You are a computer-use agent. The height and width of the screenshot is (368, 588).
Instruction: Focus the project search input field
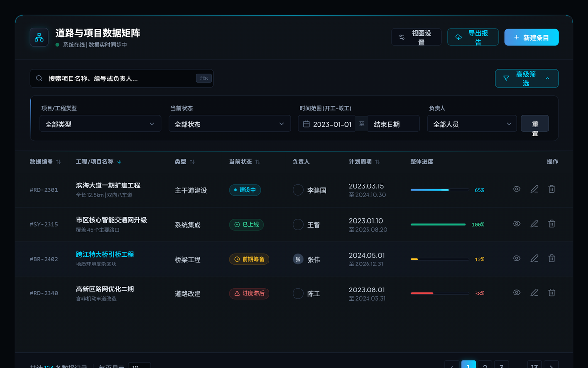click(122, 79)
